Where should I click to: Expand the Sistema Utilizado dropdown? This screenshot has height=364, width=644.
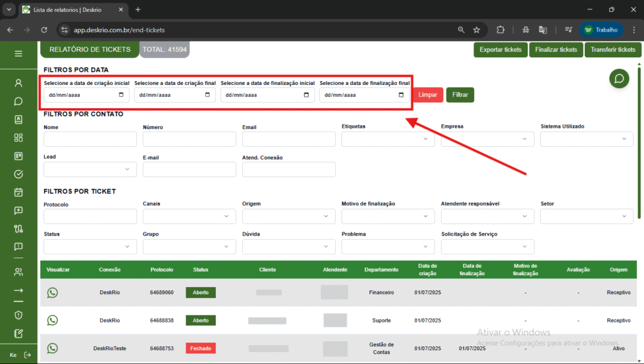point(587,139)
